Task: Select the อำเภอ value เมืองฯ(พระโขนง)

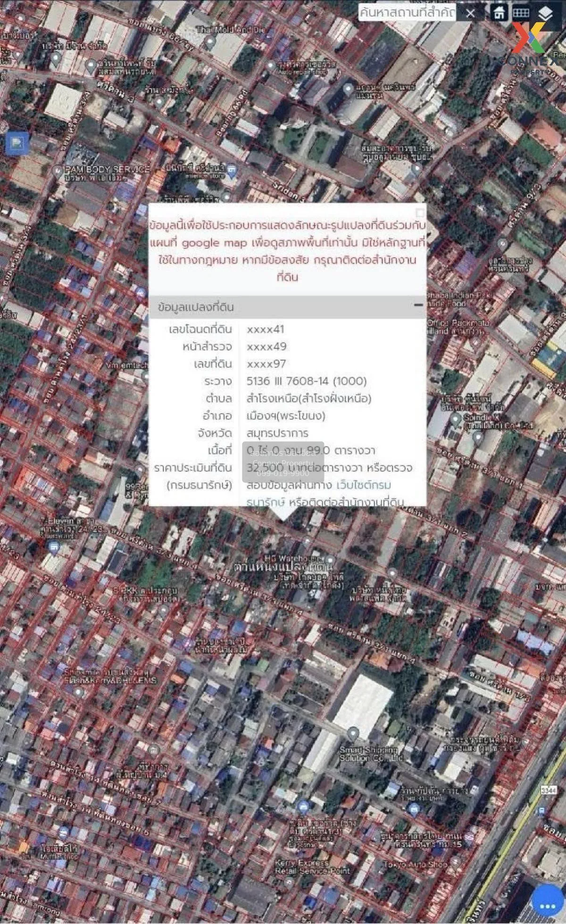Action: (x=286, y=416)
